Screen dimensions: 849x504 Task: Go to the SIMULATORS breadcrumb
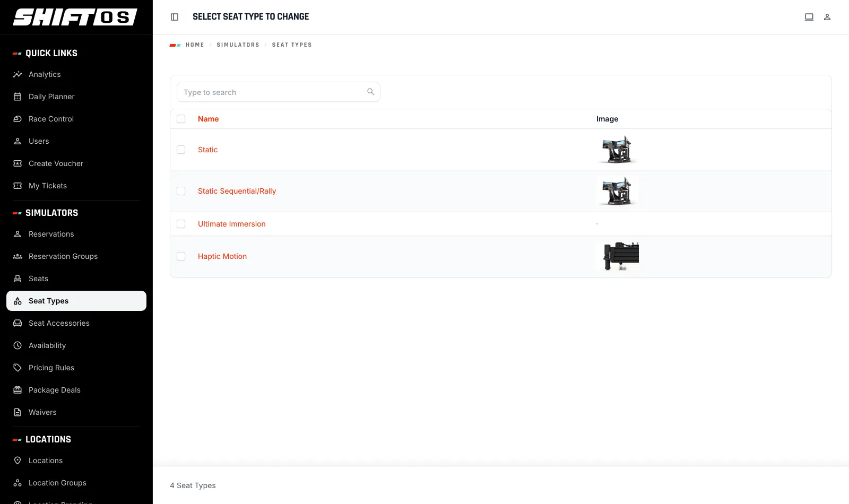pyautogui.click(x=238, y=45)
